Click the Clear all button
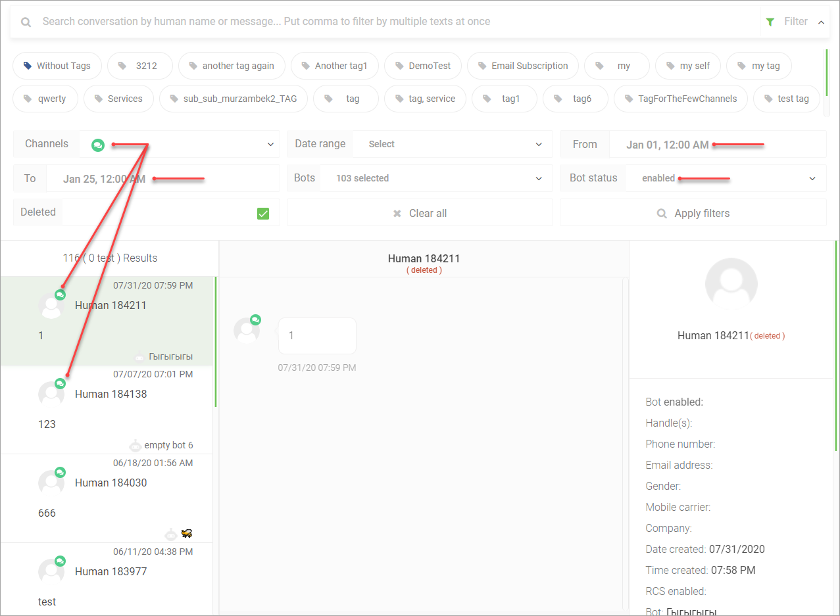This screenshot has width=840, height=616. (x=420, y=213)
